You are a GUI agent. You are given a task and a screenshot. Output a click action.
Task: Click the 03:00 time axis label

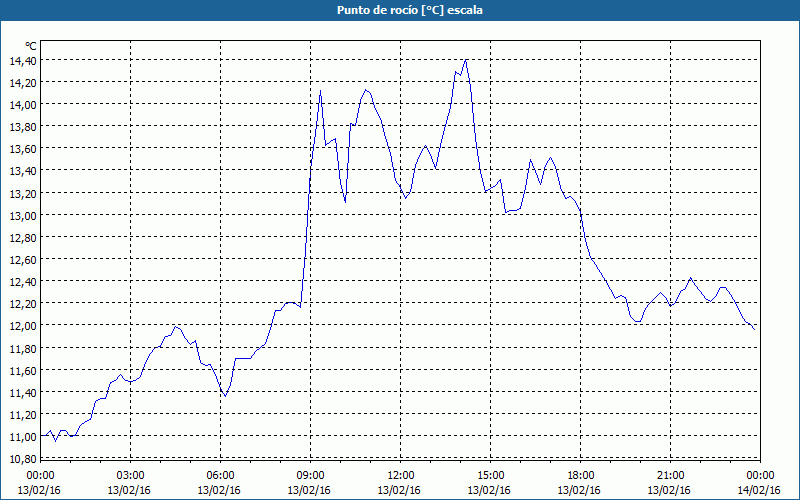[x=131, y=476]
